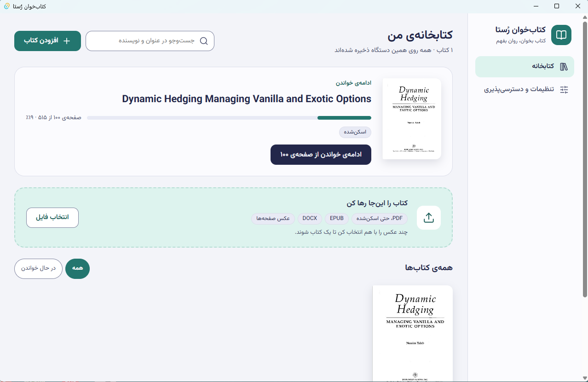Click ادامه‌ی خواندن از صفحه‌ی ۱۰۰ button
This screenshot has height=382, width=588.
(x=321, y=155)
